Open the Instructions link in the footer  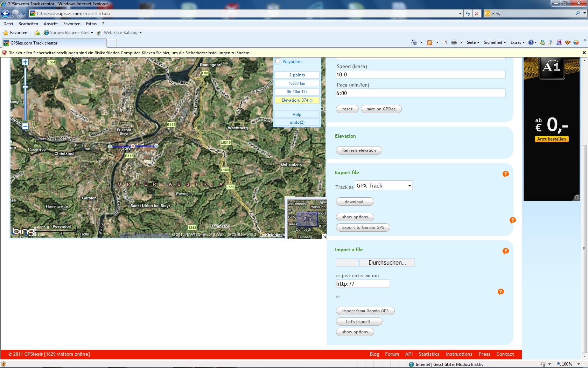pyautogui.click(x=459, y=354)
